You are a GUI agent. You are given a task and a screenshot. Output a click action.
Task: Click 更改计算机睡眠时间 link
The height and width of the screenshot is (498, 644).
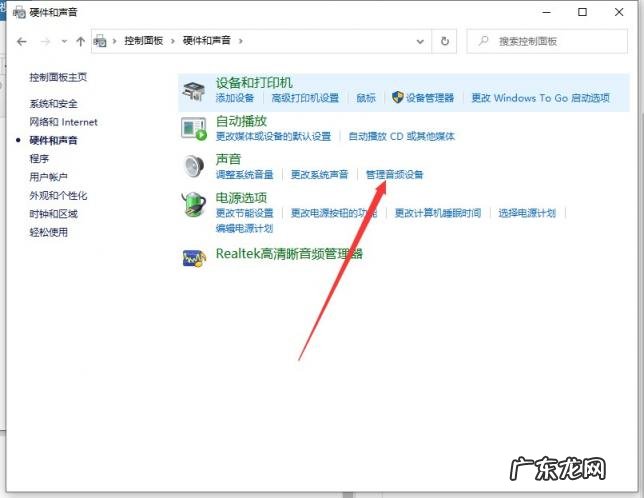tap(438, 213)
